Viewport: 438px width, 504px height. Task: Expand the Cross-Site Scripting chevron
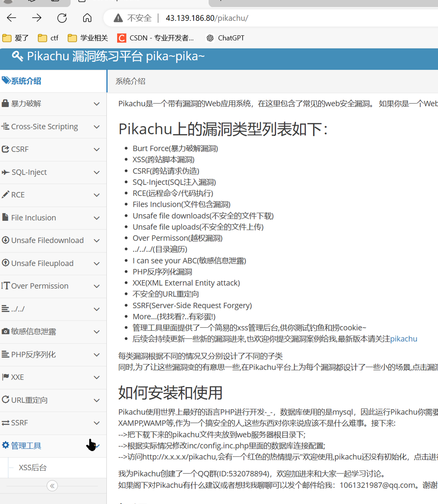click(97, 127)
